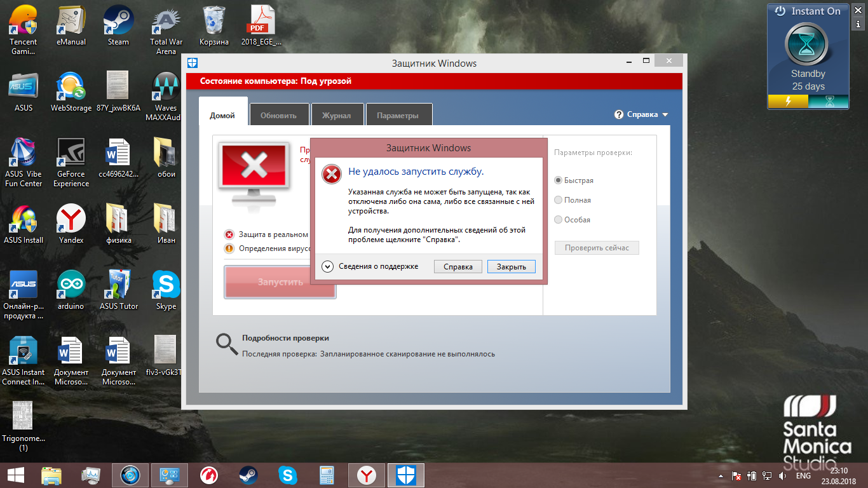
Task: Open Skype from the taskbar
Action: 288,475
